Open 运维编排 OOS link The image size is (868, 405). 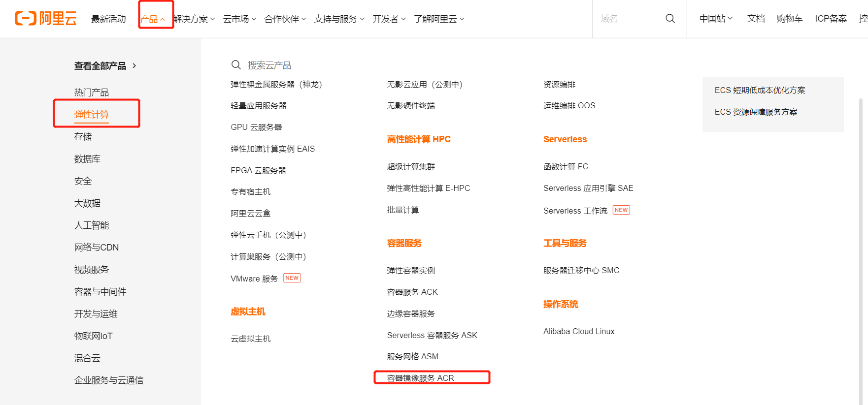tap(569, 105)
